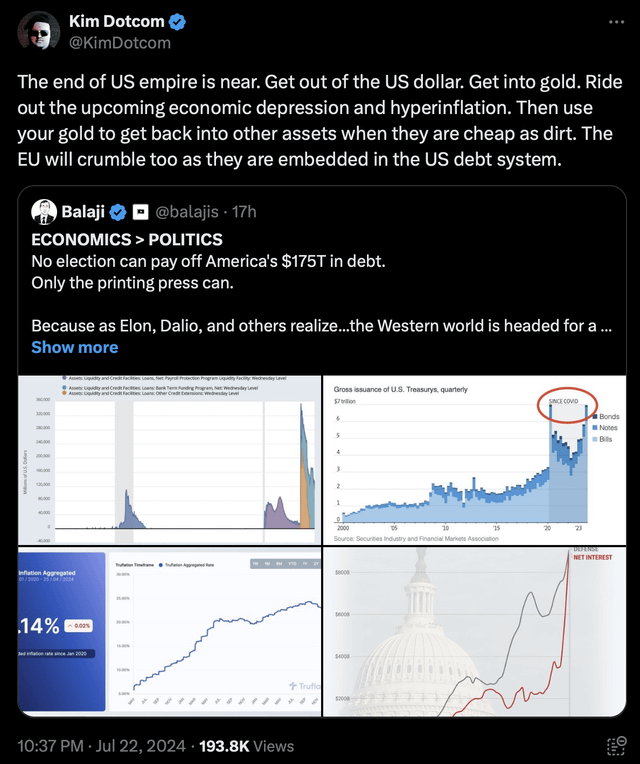640x764 pixels.
Task: Click the icon right of the view count
Action: tap(609, 745)
